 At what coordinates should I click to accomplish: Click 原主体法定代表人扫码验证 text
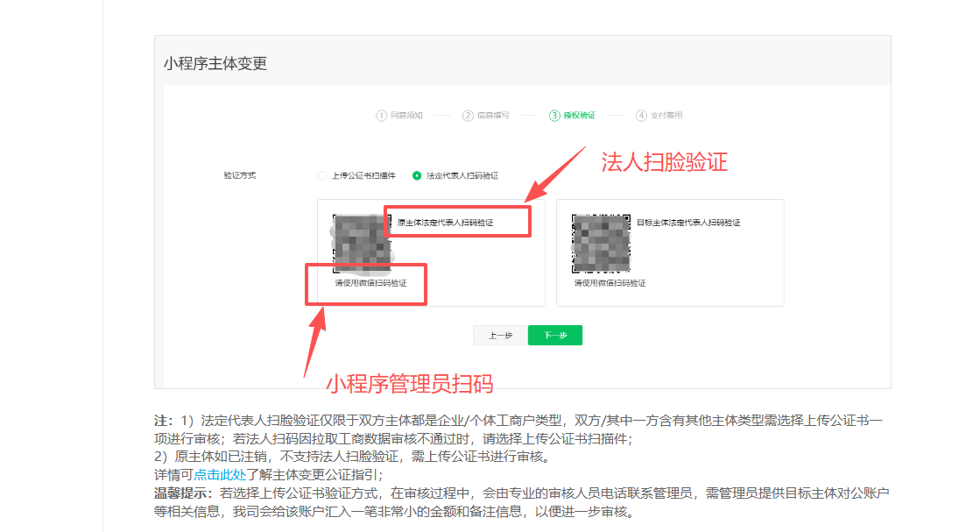(445, 223)
